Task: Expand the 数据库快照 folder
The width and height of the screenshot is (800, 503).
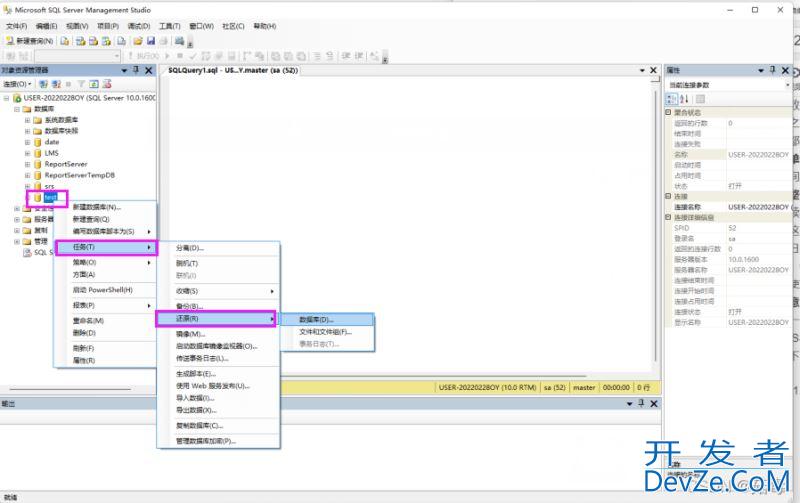Action: [x=28, y=131]
